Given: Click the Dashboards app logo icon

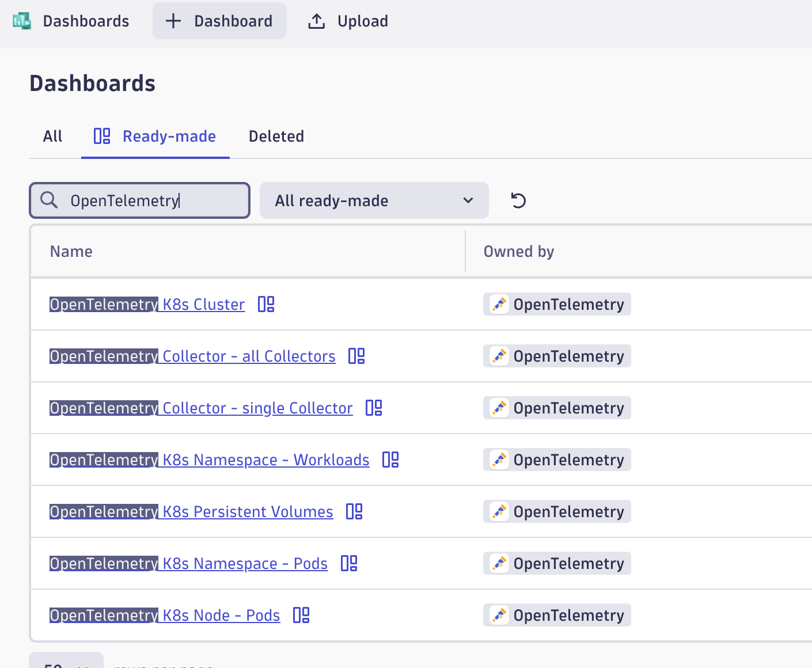Looking at the screenshot, I should (21, 21).
